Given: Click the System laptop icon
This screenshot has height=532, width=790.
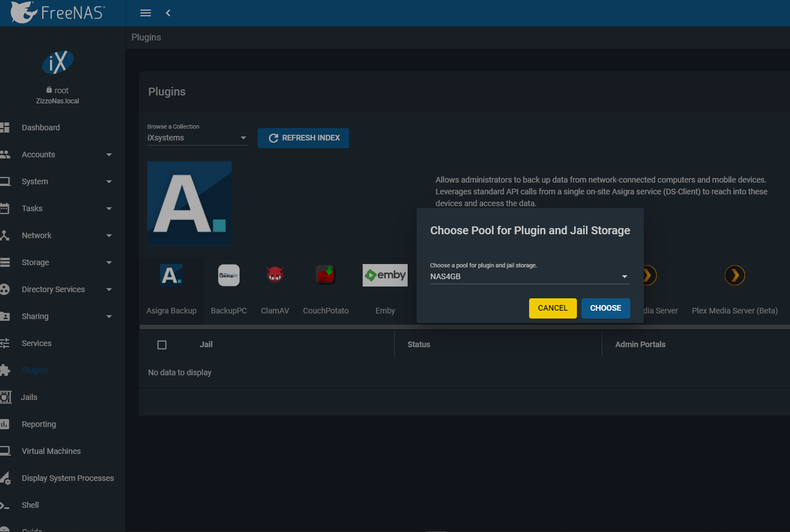Looking at the screenshot, I should 5,181.
